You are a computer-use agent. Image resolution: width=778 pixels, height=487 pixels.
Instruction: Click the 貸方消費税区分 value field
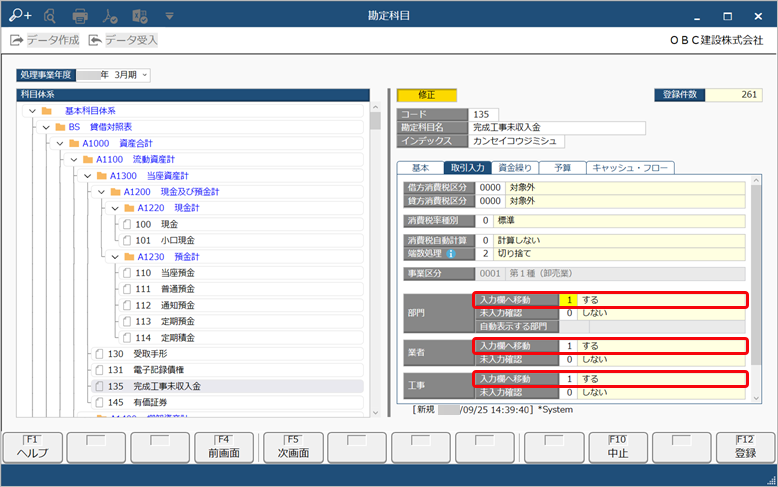610,201
